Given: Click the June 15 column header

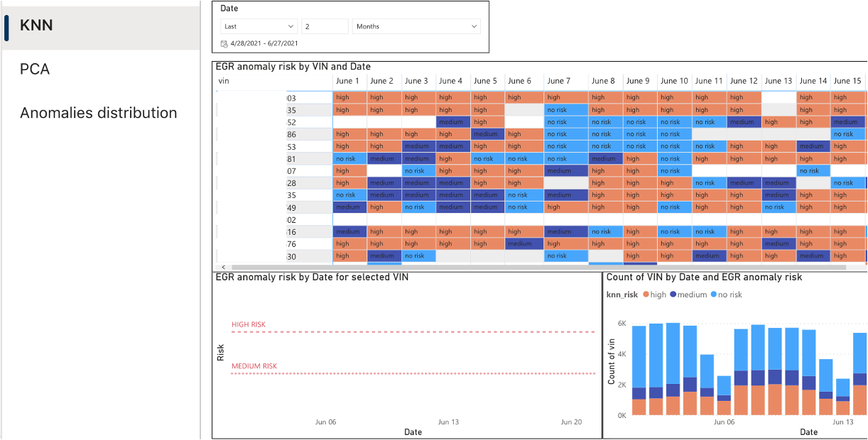Looking at the screenshot, I should pos(847,81).
